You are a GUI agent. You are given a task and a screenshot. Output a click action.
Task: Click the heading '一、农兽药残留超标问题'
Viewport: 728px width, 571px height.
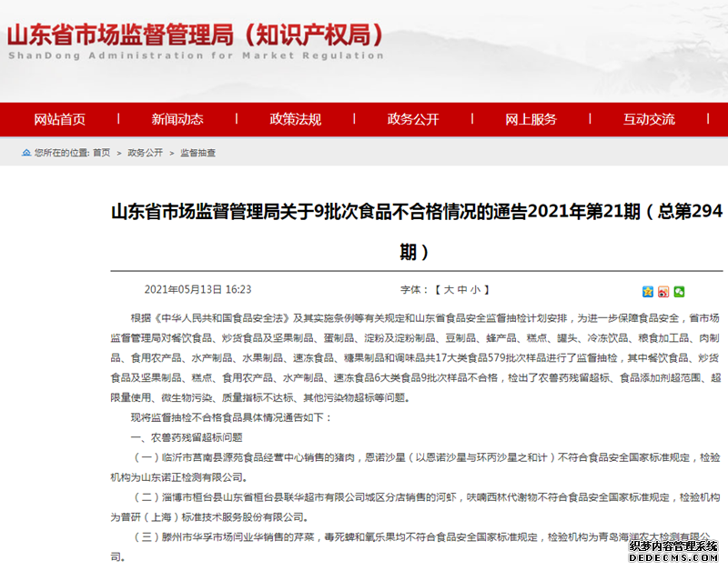187,437
